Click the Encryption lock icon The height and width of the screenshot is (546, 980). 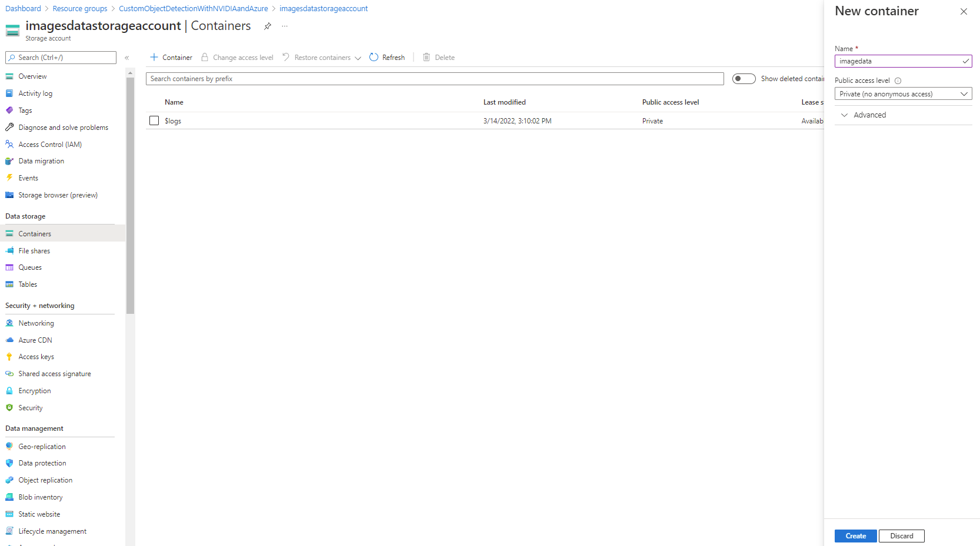coord(9,391)
